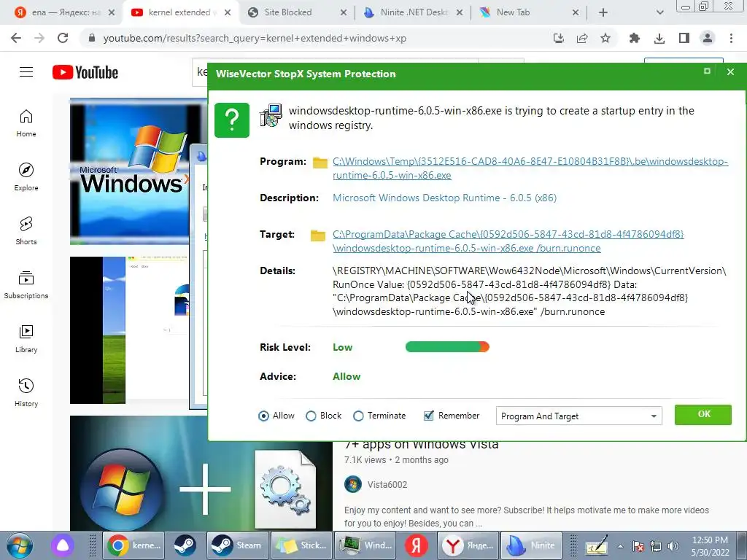
Task: Open the Program path link in StopX dialog
Action: pos(530,168)
